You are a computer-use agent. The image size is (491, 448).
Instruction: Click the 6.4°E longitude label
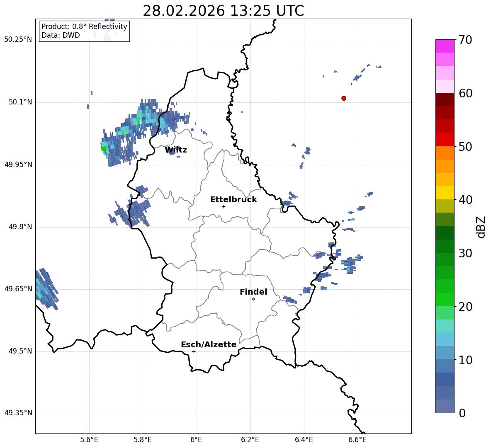(304, 440)
